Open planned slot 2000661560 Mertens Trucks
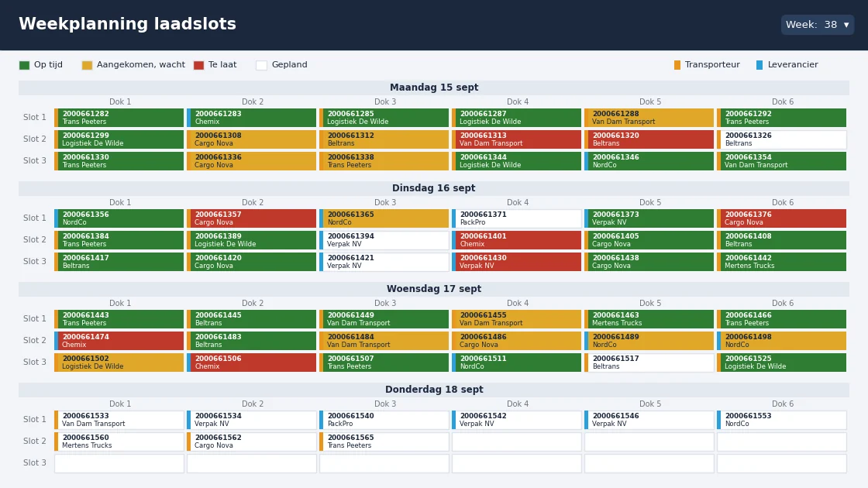The image size is (868, 488). coord(119,442)
